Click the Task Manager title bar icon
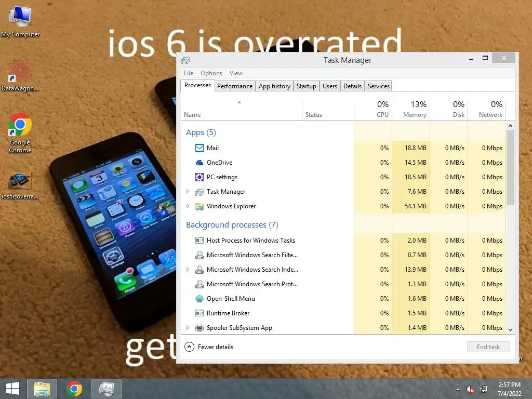532x399 pixels. 185,60
